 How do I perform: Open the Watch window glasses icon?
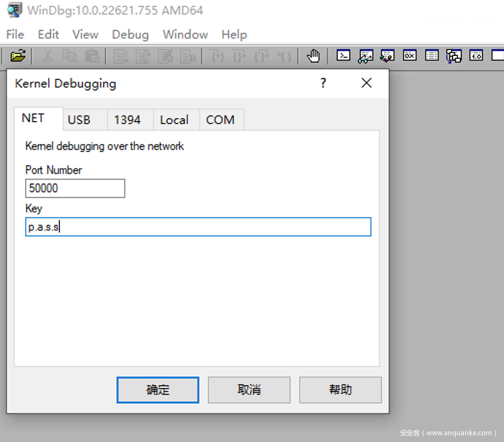[x=365, y=56]
